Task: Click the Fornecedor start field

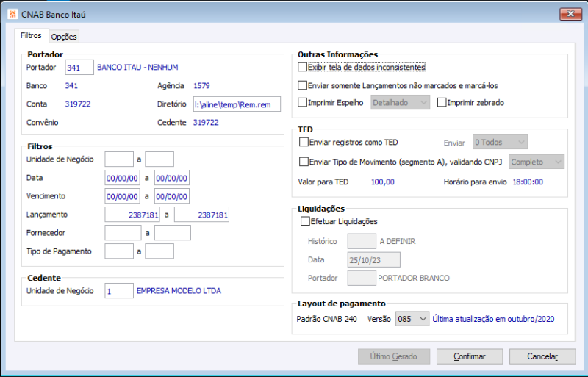Action: coord(123,233)
